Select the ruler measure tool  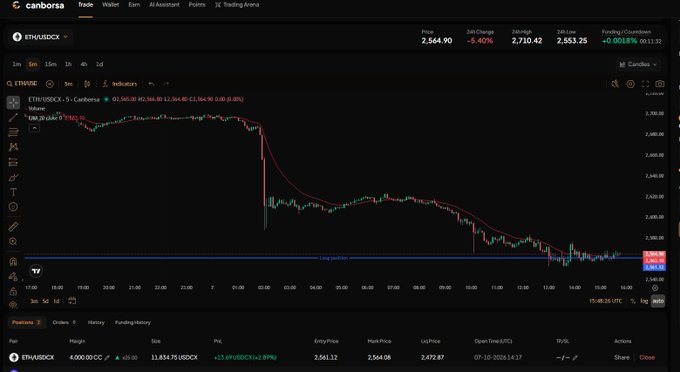[x=13, y=226]
